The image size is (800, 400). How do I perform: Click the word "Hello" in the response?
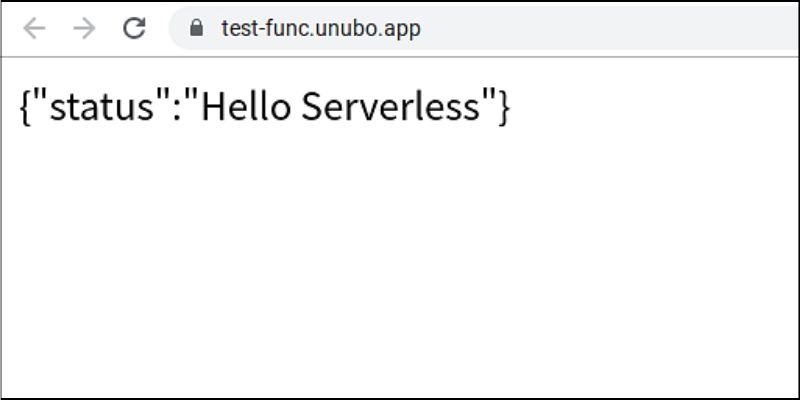pyautogui.click(x=246, y=106)
